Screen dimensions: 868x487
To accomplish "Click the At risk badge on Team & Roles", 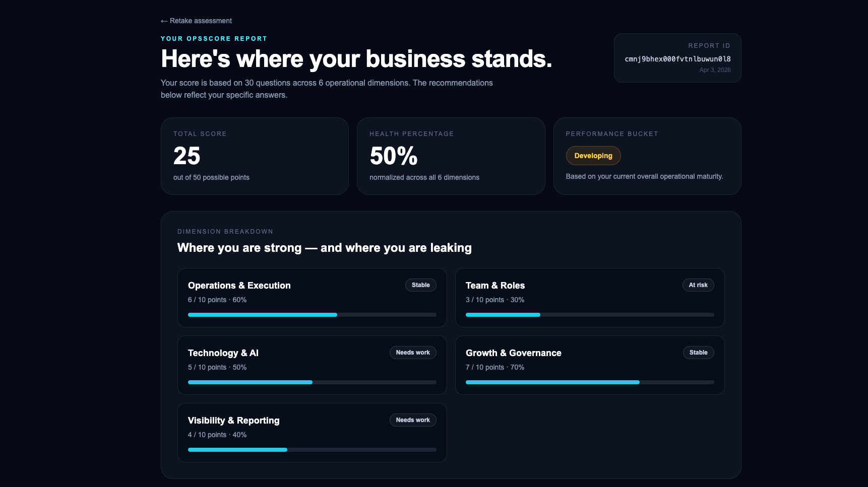I will [x=698, y=285].
